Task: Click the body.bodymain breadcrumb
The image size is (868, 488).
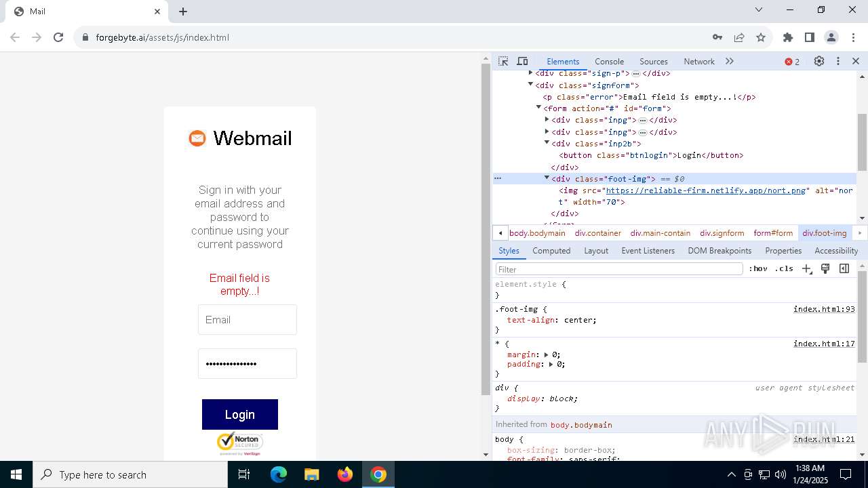Action: pos(537,233)
